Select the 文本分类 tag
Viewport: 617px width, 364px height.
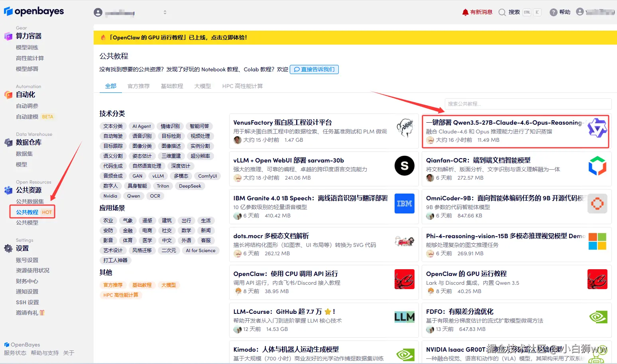coord(113,126)
